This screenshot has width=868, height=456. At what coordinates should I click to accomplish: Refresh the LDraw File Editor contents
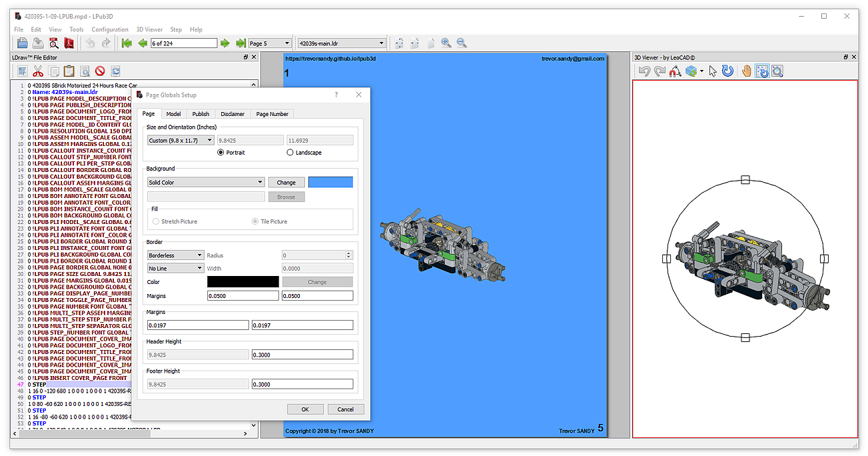tap(116, 71)
